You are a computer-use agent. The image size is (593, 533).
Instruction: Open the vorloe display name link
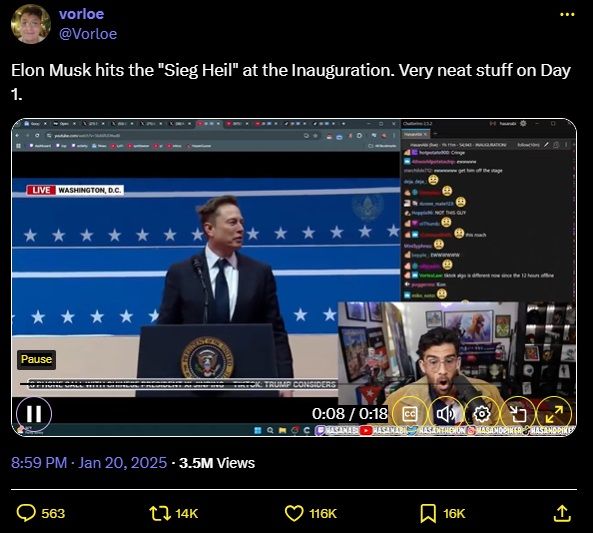81,14
